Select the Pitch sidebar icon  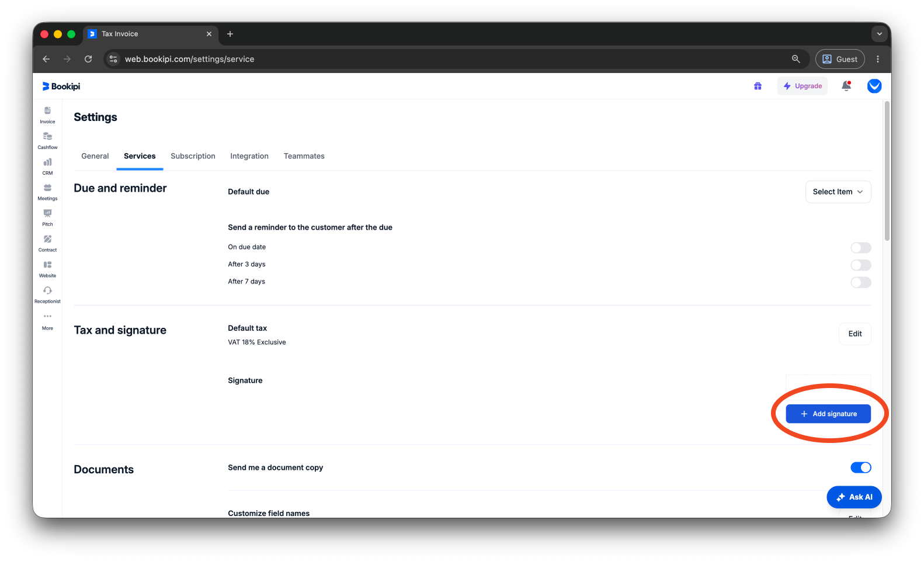(x=47, y=218)
